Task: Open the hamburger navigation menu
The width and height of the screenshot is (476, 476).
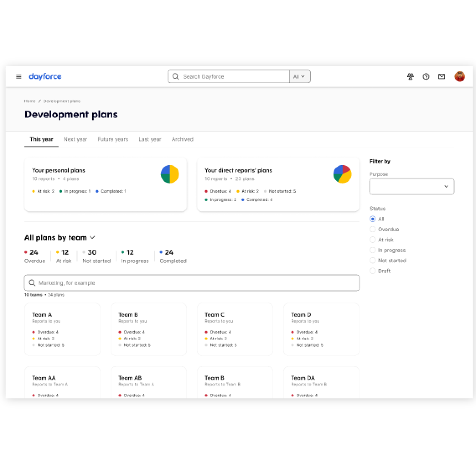Action: pos(18,76)
